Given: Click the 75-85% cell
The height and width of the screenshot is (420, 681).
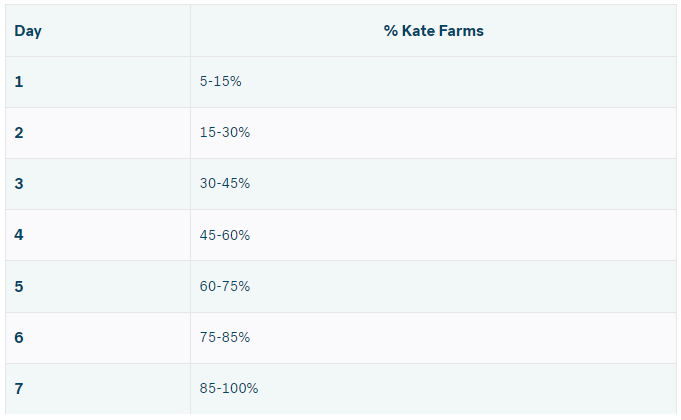Looking at the screenshot, I should [225, 338].
